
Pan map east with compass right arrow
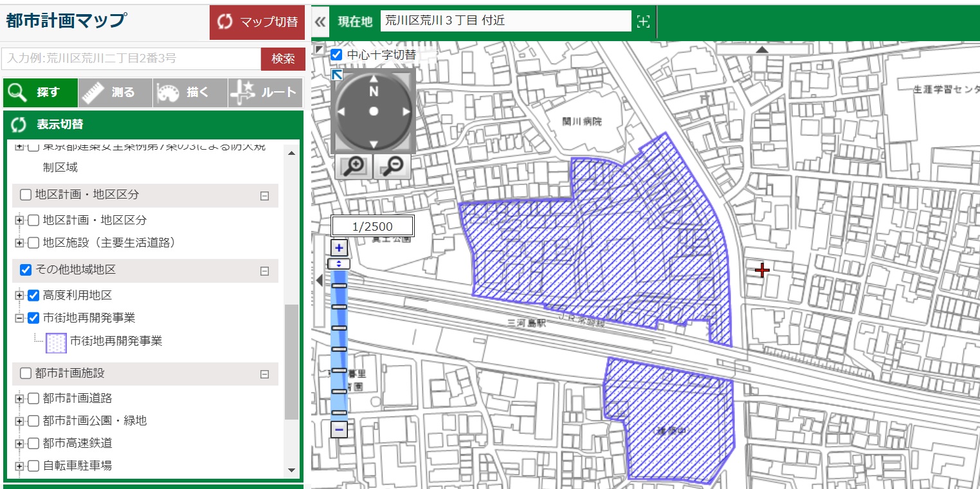(406, 112)
